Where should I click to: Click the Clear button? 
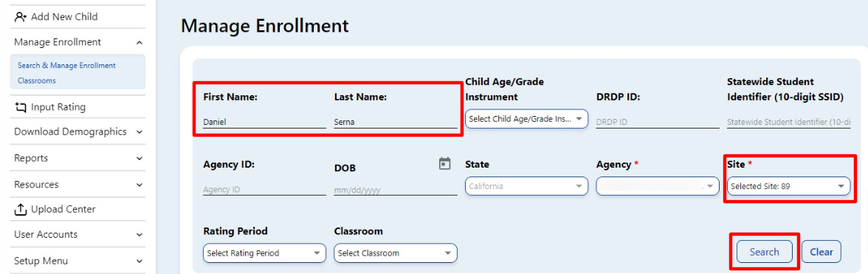tap(821, 252)
